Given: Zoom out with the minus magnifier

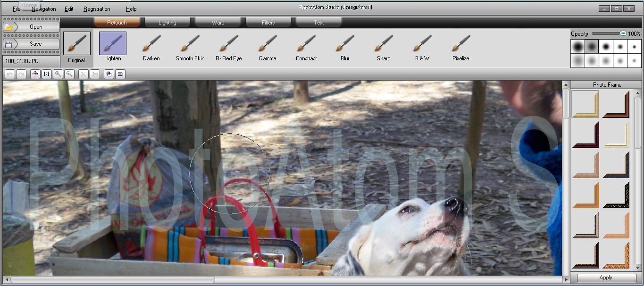Looking at the screenshot, I should click(x=69, y=74).
